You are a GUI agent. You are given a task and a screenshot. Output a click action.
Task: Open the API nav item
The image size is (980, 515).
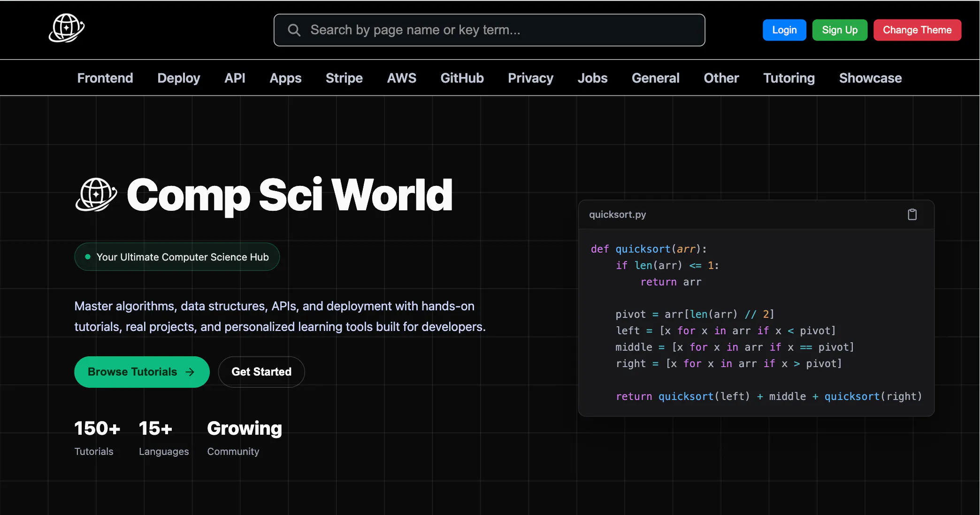point(235,78)
